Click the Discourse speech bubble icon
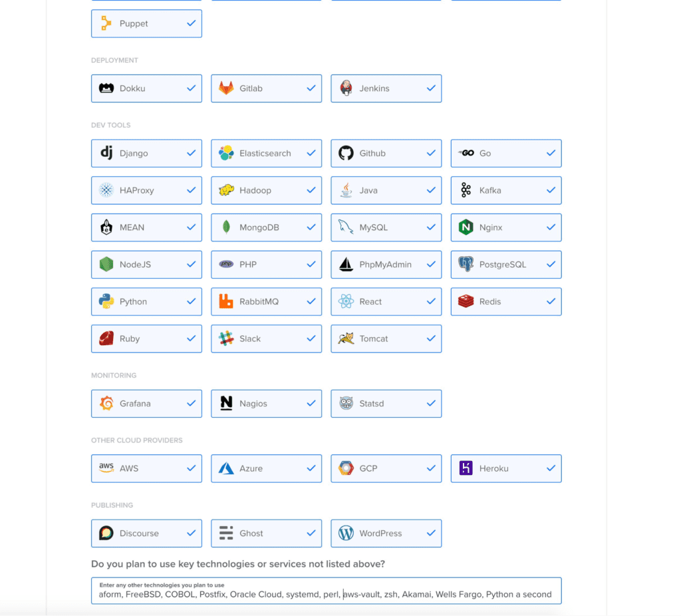 tap(106, 533)
